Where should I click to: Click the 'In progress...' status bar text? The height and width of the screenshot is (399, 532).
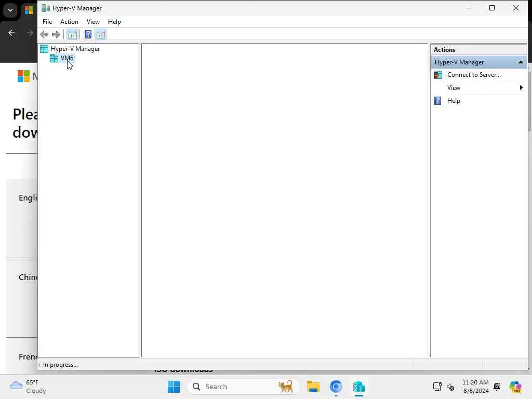(60, 365)
